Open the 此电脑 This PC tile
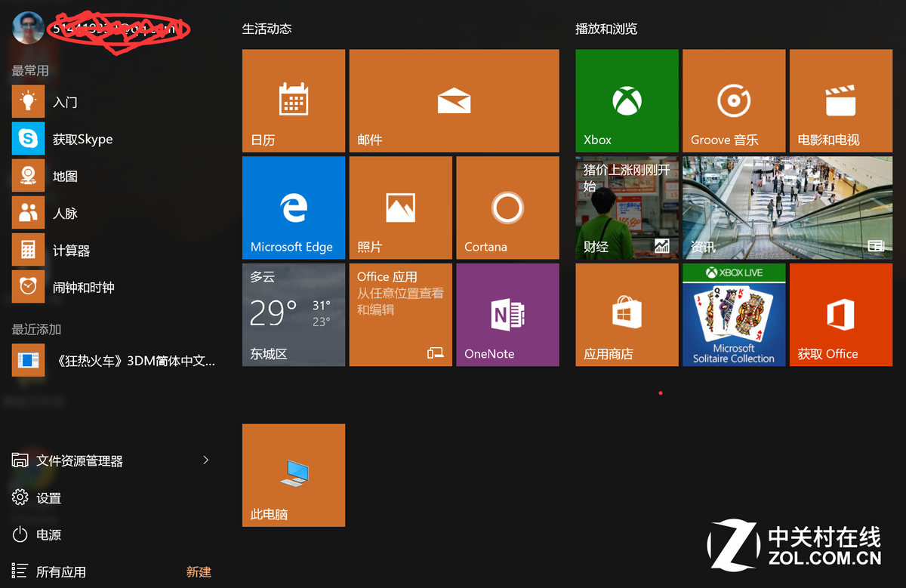The image size is (906, 588). [294, 476]
